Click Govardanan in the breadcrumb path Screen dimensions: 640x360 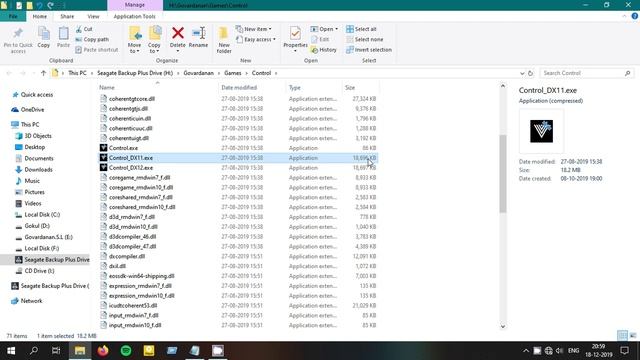point(198,73)
